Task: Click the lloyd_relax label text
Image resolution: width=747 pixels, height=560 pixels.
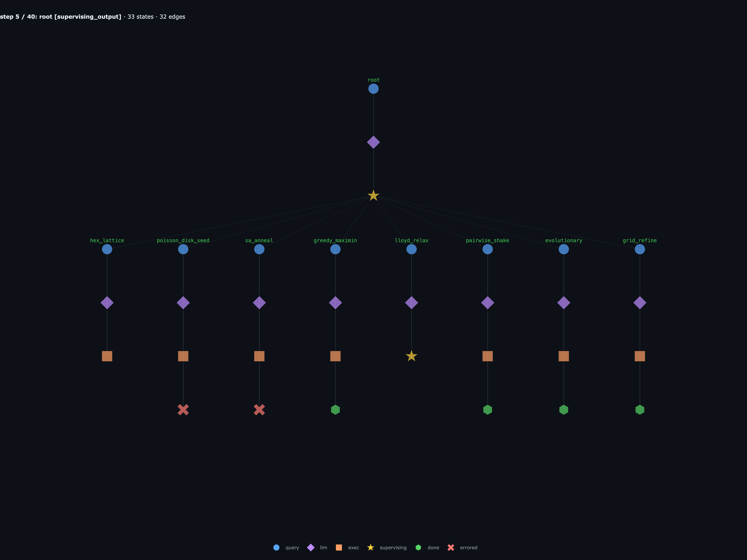Action: (x=411, y=240)
